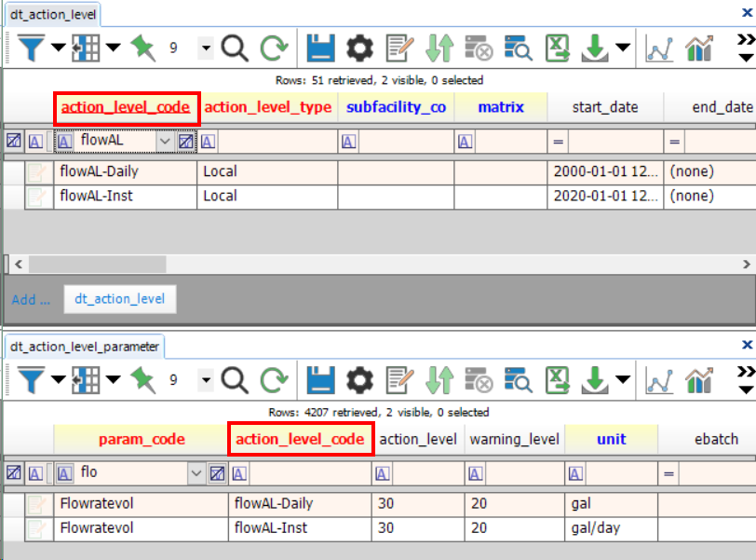This screenshot has width=756, height=560.
Task: Toggle the filter-mode icon in unit filter cell
Action: pos(575,473)
